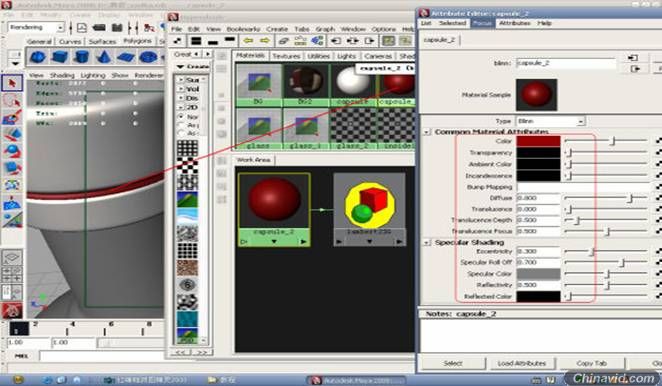662x386 pixels.
Task: Open the Type dropdown showing Blinn
Action: pos(551,121)
